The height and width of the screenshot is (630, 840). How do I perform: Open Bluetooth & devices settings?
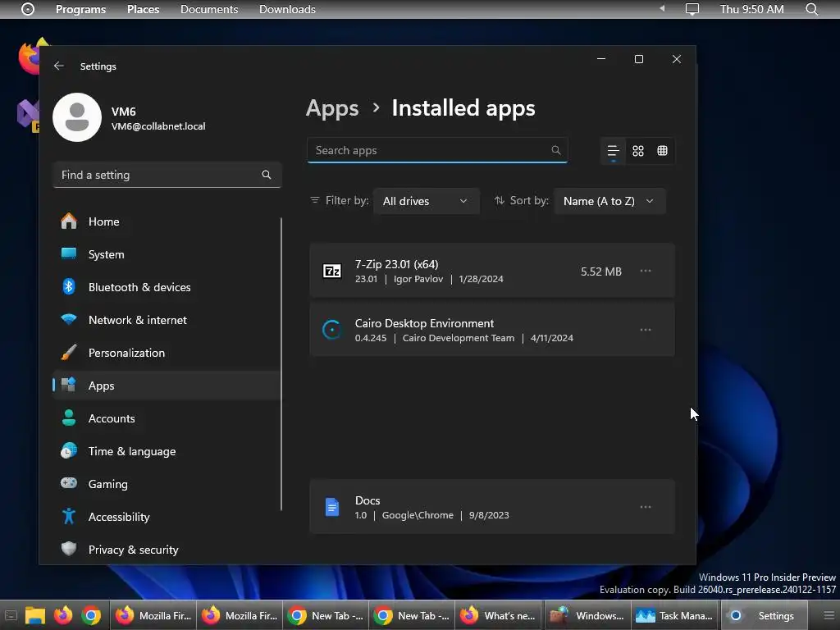[167, 287]
